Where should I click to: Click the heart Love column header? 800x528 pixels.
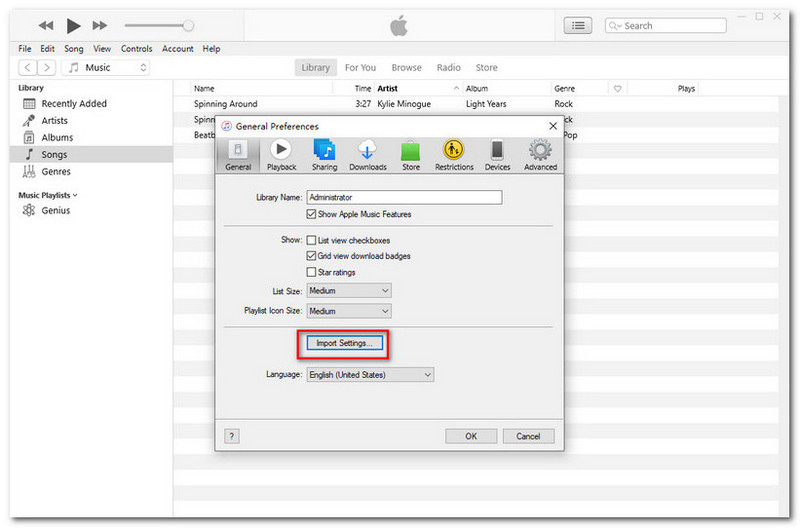click(617, 88)
